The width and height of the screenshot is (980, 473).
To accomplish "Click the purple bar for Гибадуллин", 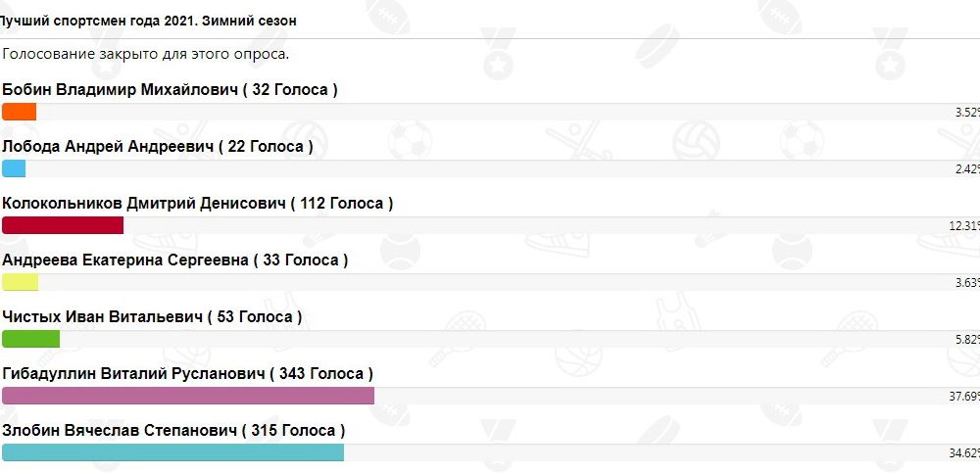I will pos(188,397).
